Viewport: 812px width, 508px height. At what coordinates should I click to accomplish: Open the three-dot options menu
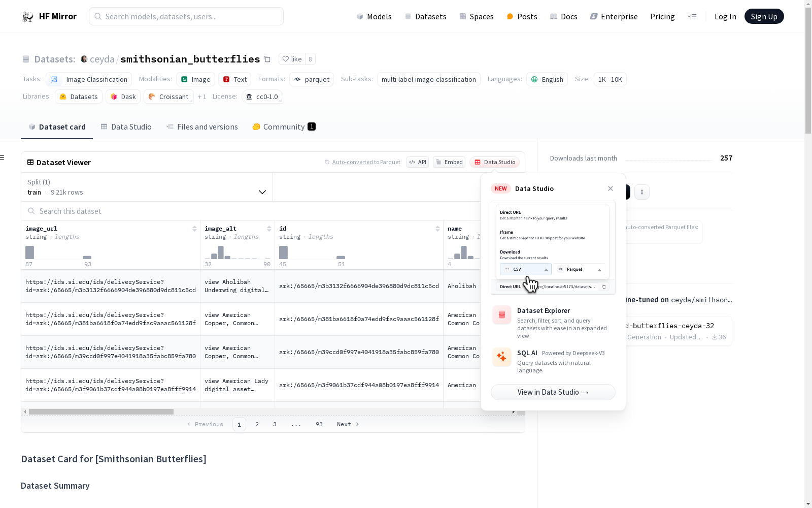pyautogui.click(x=642, y=192)
